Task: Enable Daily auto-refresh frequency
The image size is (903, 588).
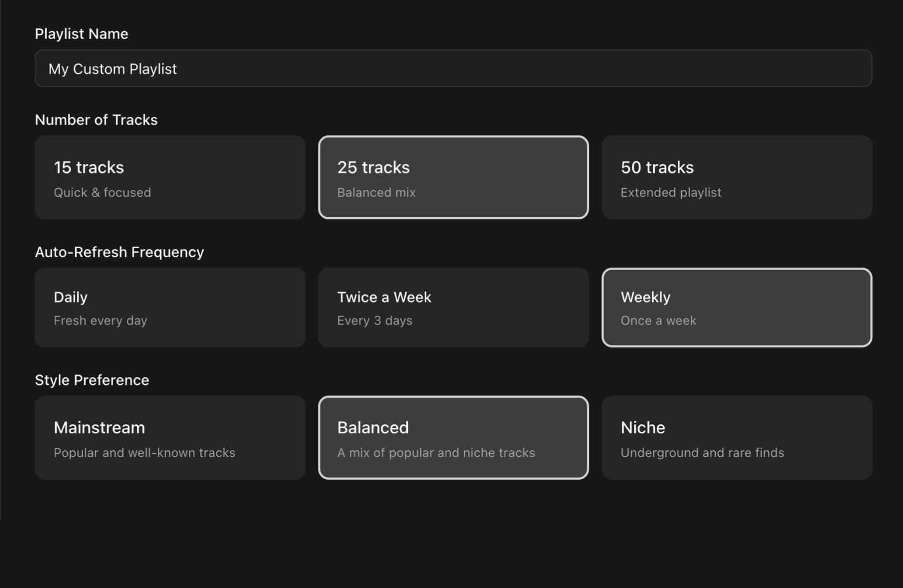Action: click(x=169, y=307)
